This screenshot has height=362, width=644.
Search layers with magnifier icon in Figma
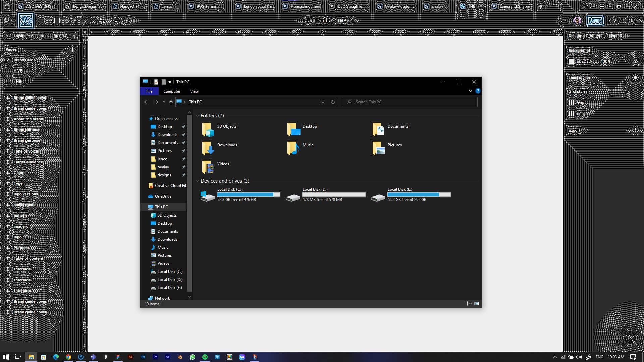[8, 36]
